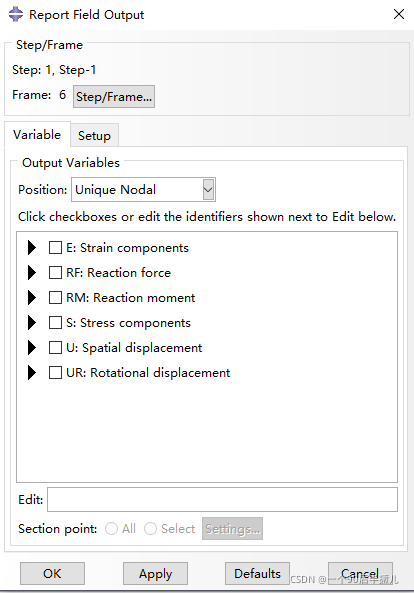Expand the UR: Rotational displacement node
Viewport: 414px width, 593px height.
pos(32,373)
